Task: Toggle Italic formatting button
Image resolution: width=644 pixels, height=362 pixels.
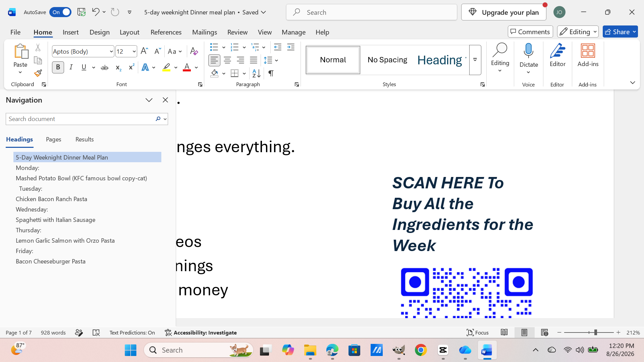Action: (x=71, y=67)
